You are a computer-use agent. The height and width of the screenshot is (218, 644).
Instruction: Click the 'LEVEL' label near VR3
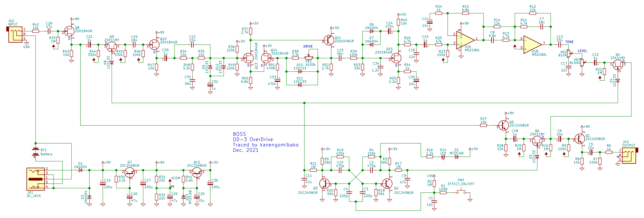[582, 51]
